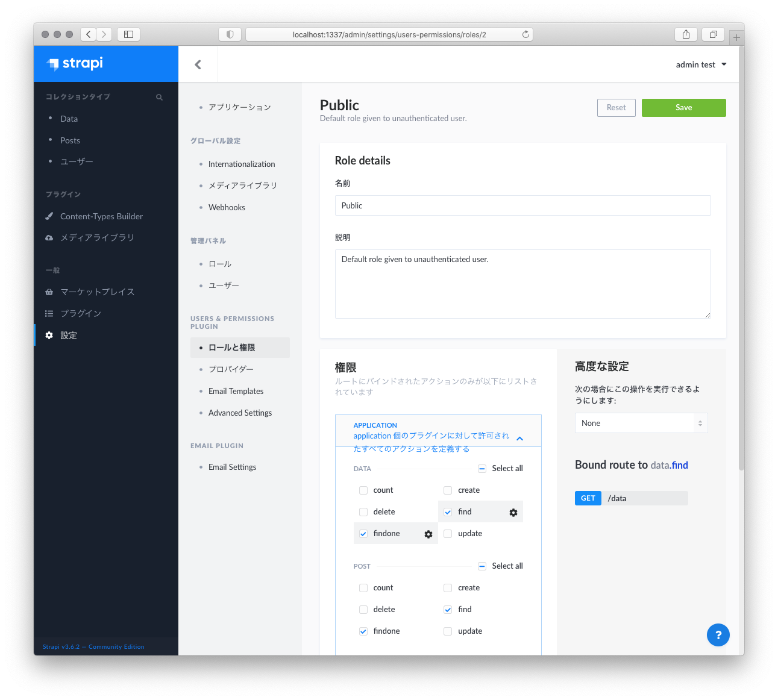Screen dimensions: 778x700
Task: Click the marketplace basket icon
Action: coord(49,292)
